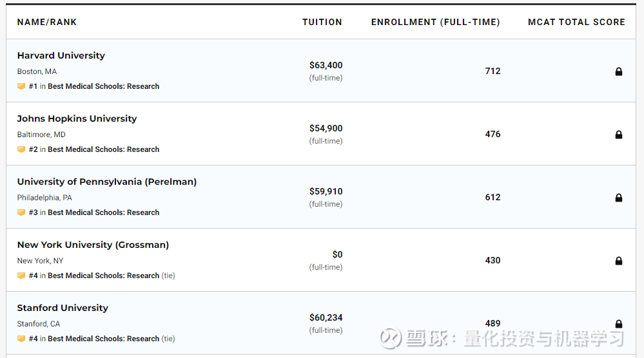644x358 pixels.
Task: Click the lock icon in Harvard's MCAT column
Action: click(x=619, y=71)
